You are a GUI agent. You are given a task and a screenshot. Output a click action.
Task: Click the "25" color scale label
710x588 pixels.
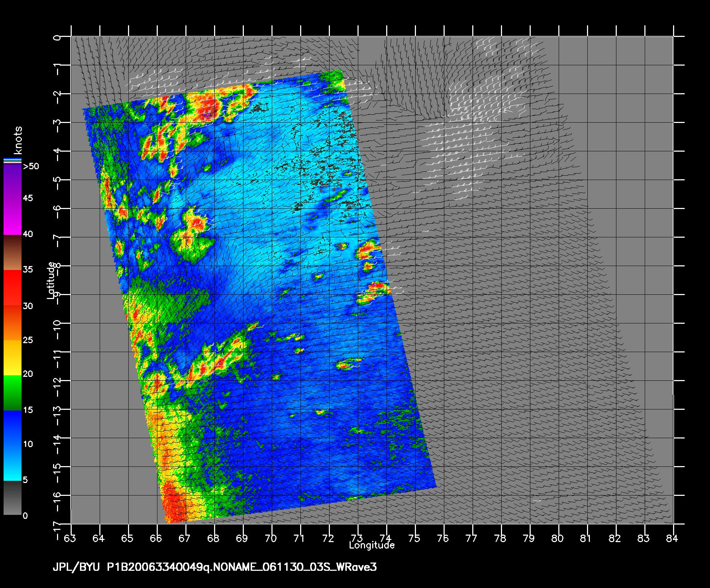(28, 340)
